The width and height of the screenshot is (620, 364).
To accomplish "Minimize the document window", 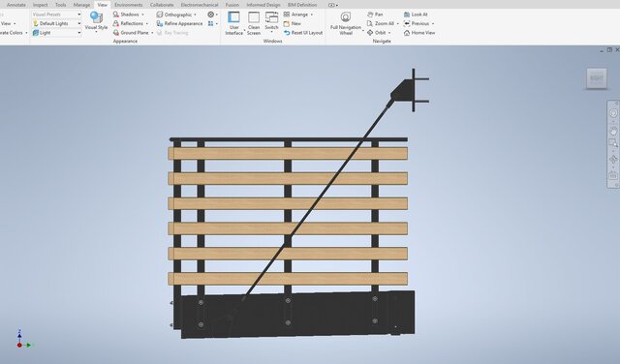I will (x=602, y=50).
